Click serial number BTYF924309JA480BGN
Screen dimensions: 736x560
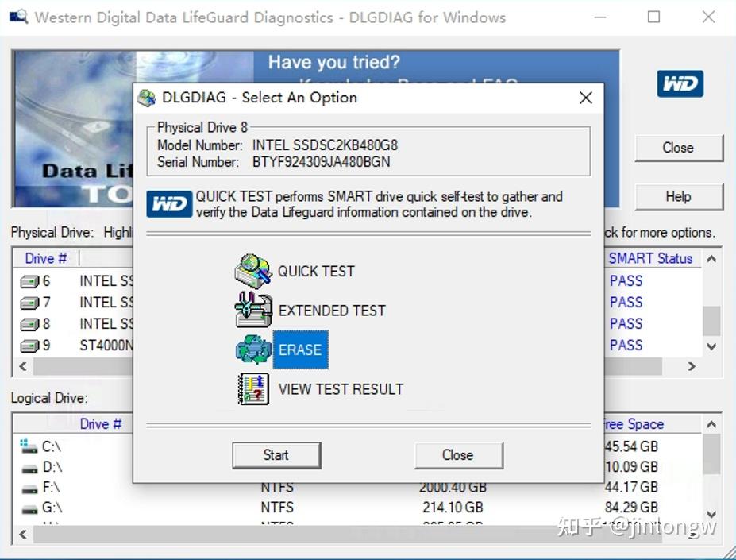tap(321, 162)
